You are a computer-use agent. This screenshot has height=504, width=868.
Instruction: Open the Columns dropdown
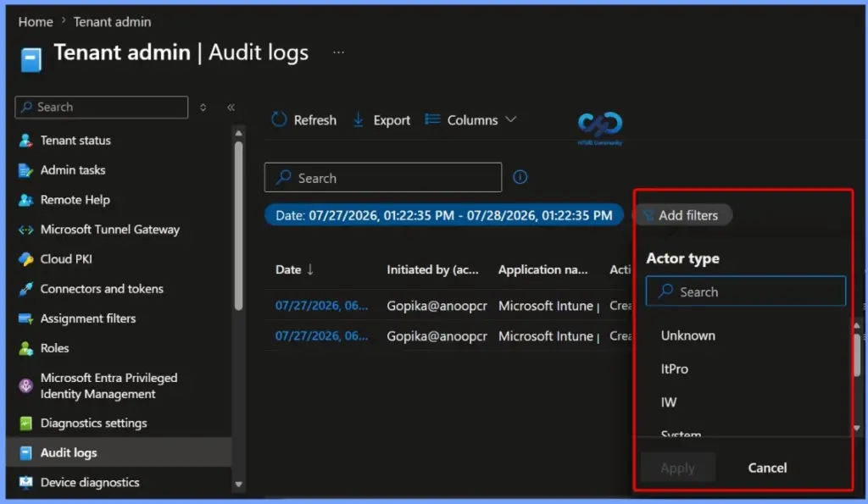(x=470, y=120)
